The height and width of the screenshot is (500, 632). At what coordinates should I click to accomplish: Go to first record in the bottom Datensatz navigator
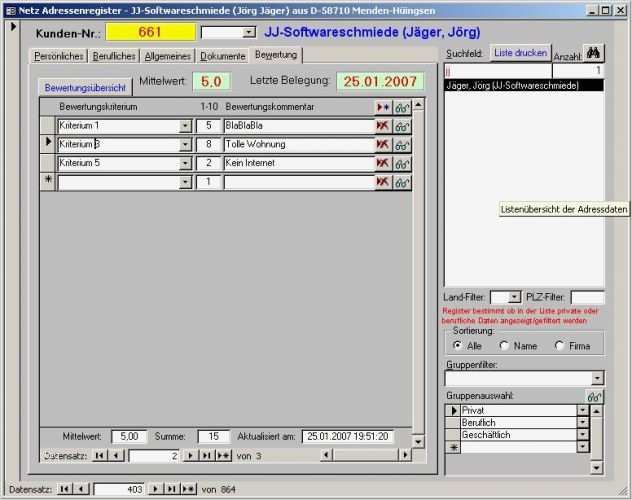(64, 489)
